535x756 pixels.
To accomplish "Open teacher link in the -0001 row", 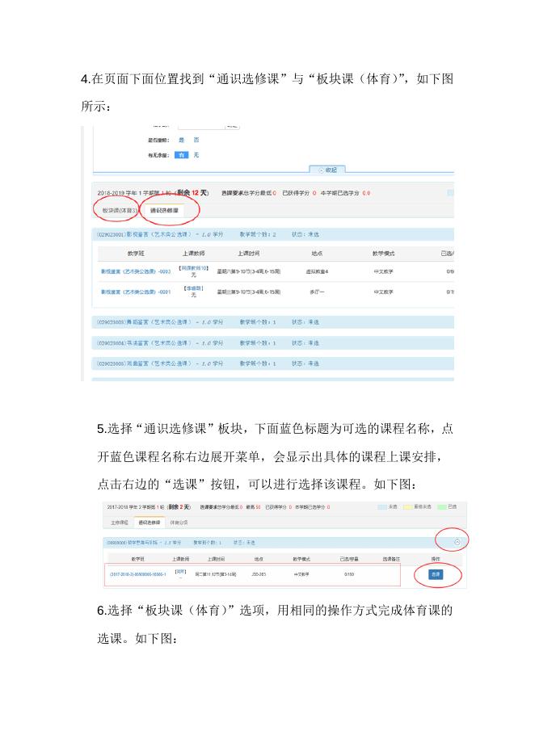I will pos(193,288).
